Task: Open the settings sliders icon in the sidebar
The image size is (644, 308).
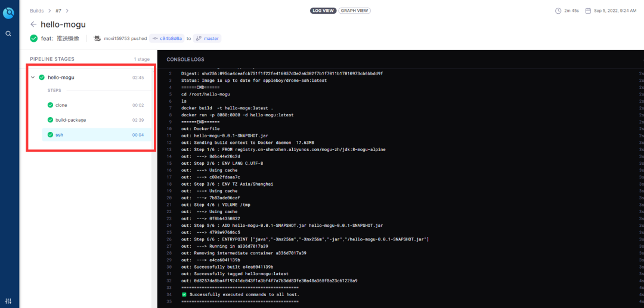Action: 8,301
